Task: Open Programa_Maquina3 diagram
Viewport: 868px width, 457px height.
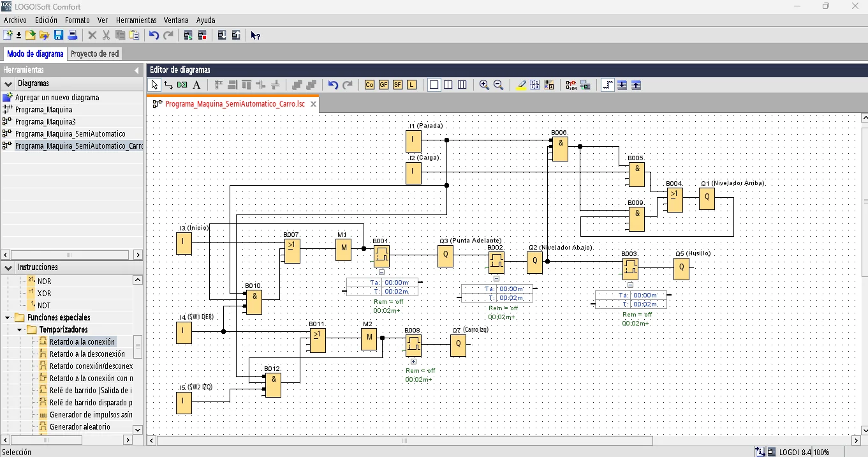Action: 45,122
